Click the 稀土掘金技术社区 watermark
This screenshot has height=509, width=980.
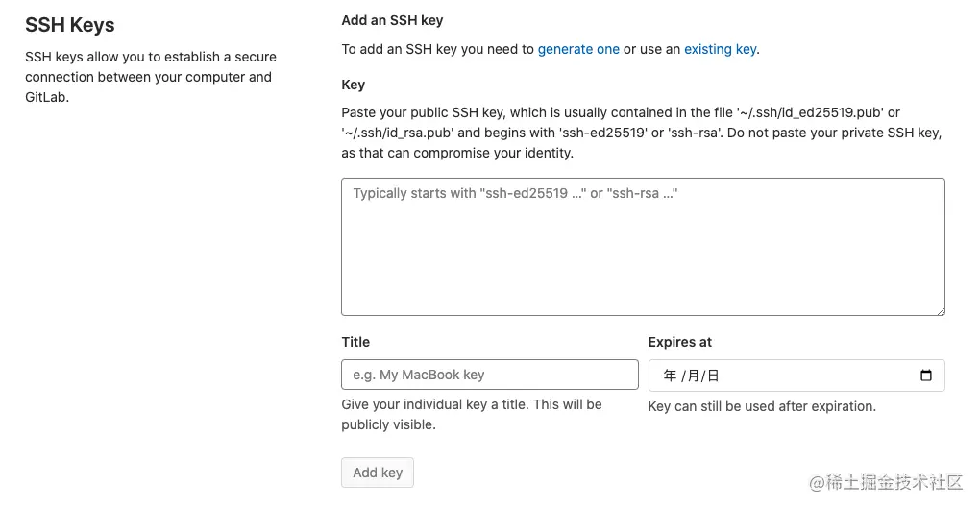tap(887, 482)
